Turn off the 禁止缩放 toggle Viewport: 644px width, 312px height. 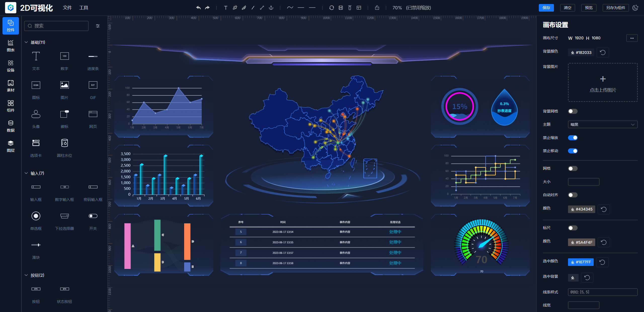[573, 138]
